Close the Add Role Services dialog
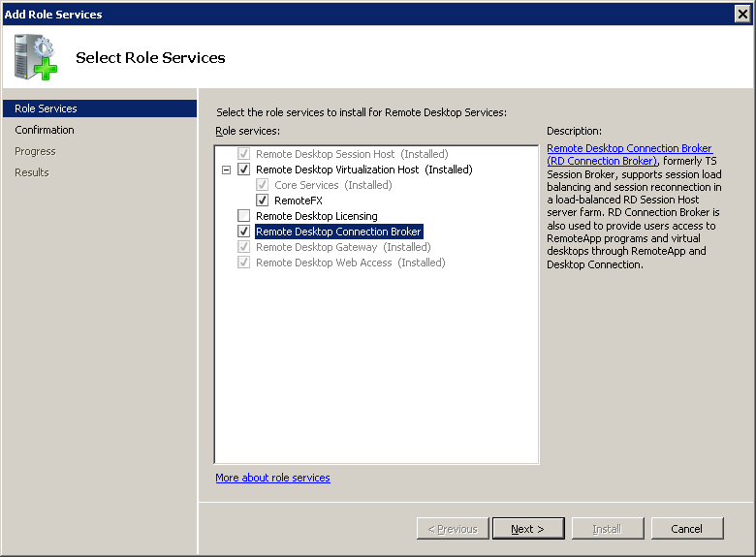Viewport: 756px width, 557px height. tap(742, 14)
